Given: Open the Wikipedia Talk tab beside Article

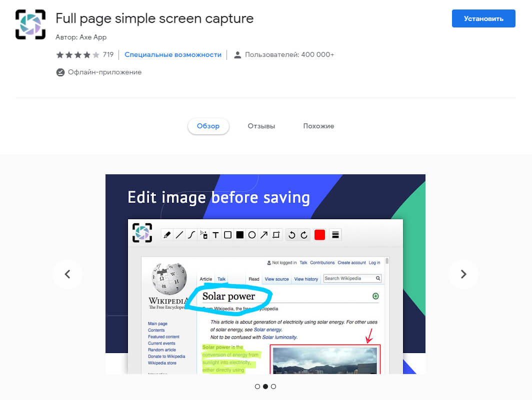Looking at the screenshot, I should (x=221, y=279).
